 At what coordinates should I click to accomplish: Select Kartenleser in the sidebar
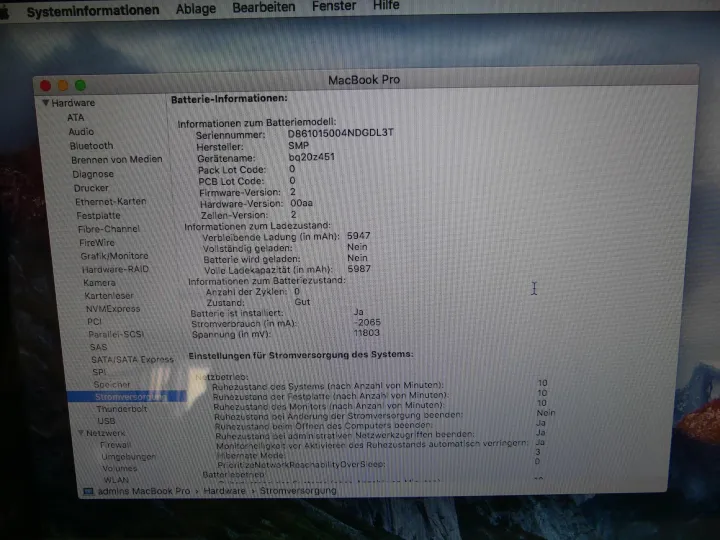[109, 296]
